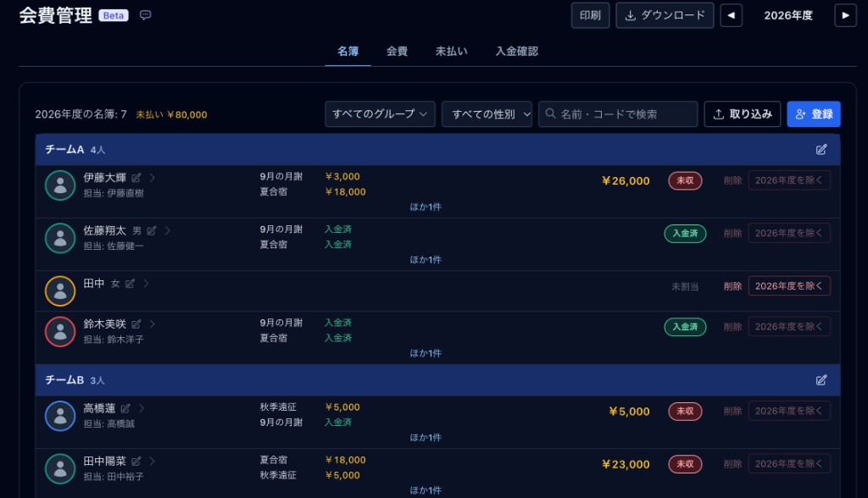Viewport: 868px width, 498px height.
Task: Switch to the 未払い tab
Action: pos(451,52)
